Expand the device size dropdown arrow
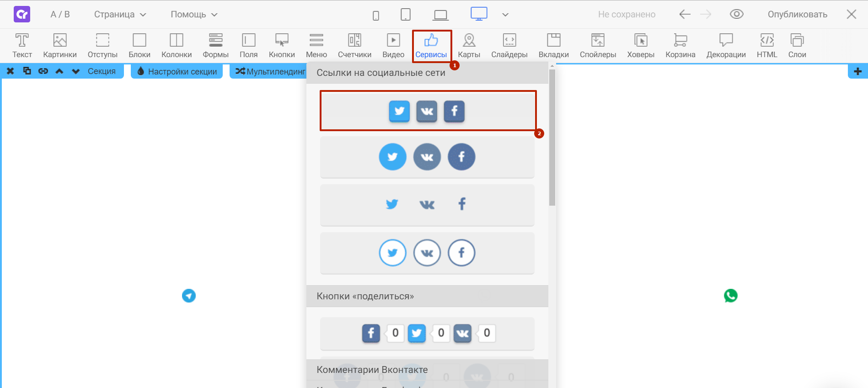Viewport: 868px width, 388px height. [x=505, y=15]
